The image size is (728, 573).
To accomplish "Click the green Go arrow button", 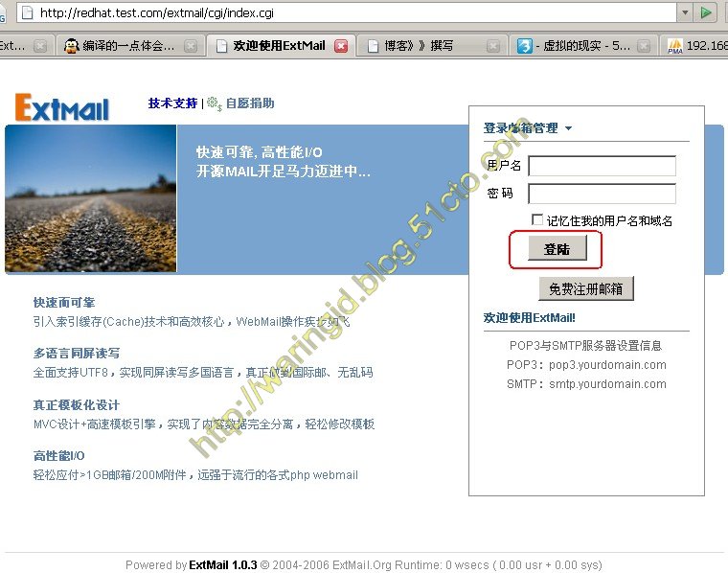I will click(707, 12).
